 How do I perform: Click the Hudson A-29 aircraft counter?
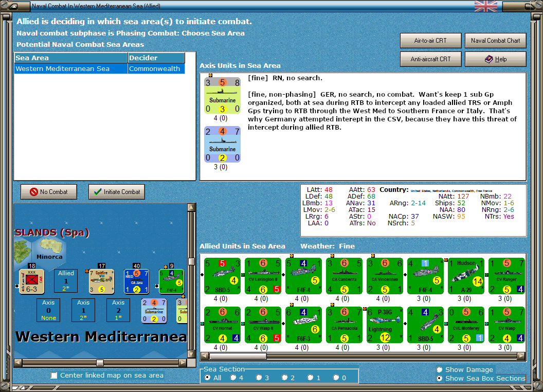pyautogui.click(x=466, y=276)
